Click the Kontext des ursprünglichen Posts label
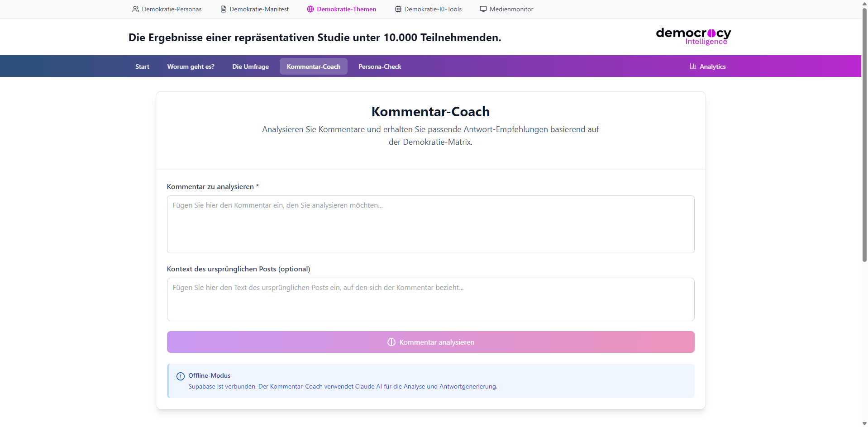868x427 pixels. coord(238,269)
